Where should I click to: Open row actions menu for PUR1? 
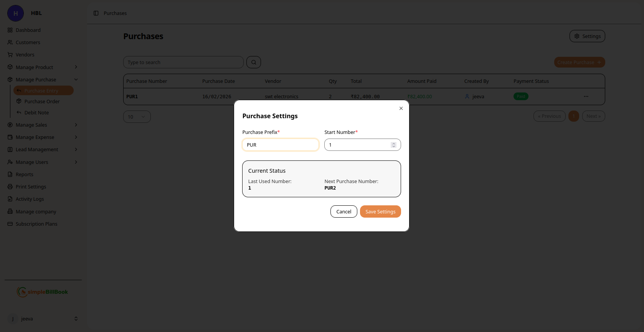586,96
